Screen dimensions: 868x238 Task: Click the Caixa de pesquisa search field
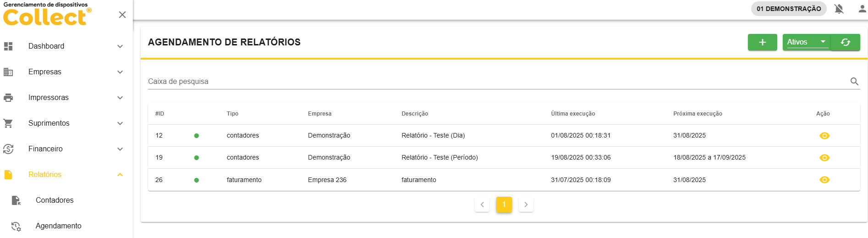pos(495,81)
